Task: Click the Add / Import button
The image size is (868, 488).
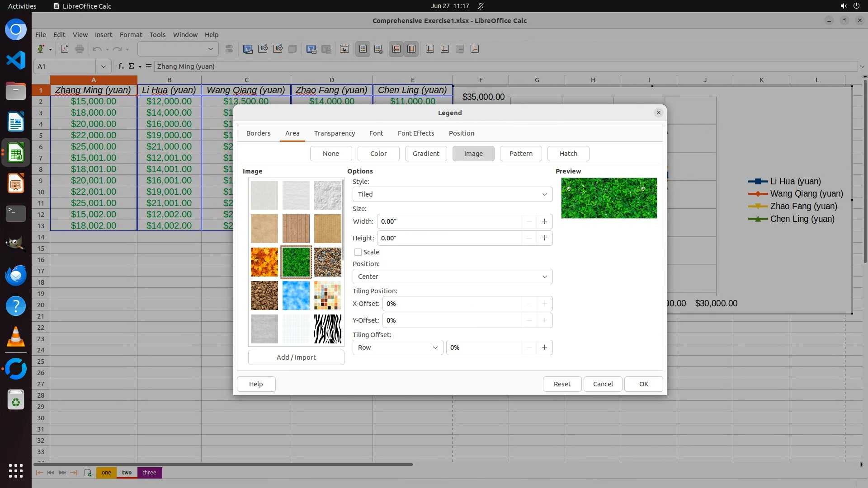Action: coord(296,357)
